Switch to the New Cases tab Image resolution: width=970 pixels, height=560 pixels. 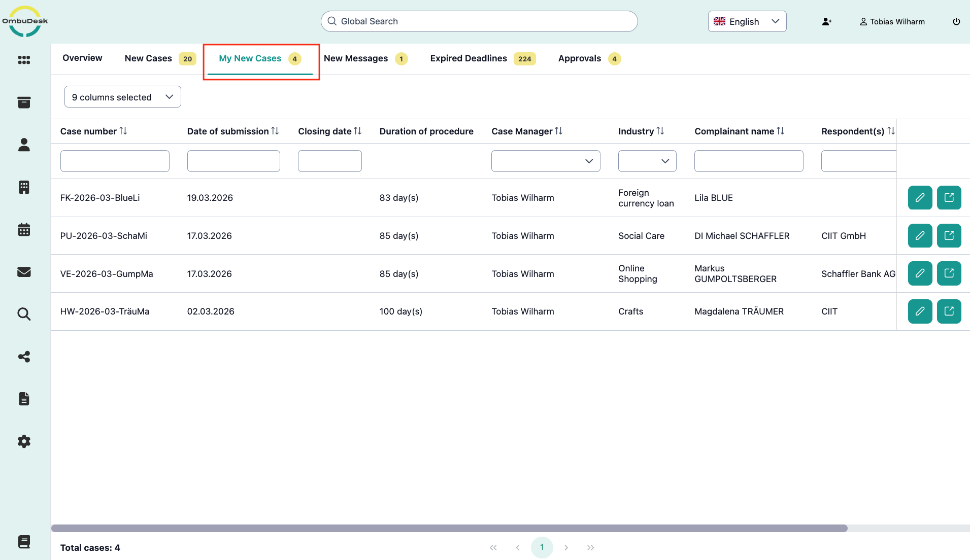pos(160,58)
